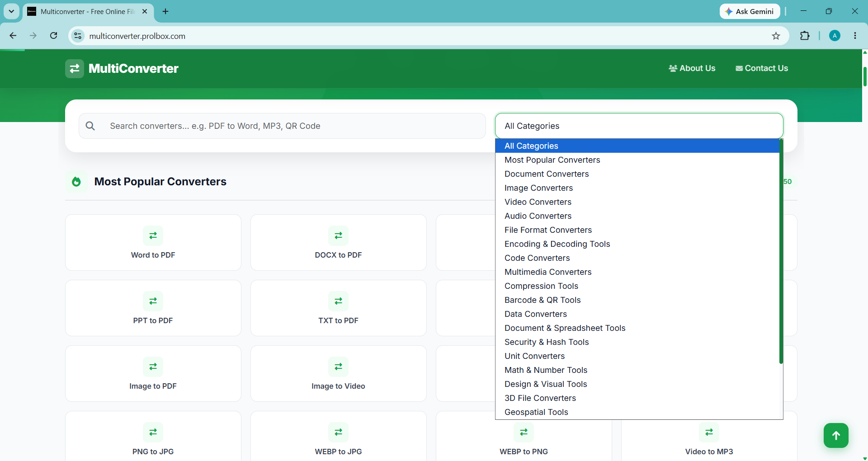This screenshot has height=461, width=868.
Task: Select Barcode & QR Tools option
Action: point(637,300)
